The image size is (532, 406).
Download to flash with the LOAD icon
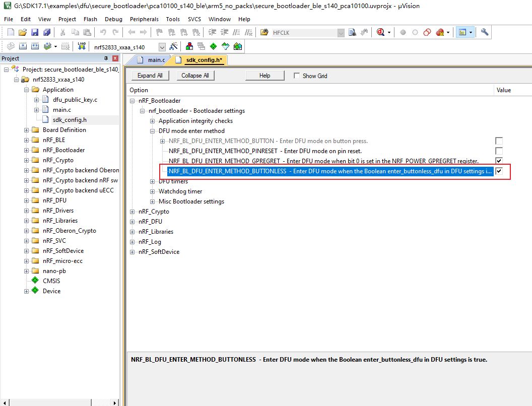[x=82, y=46]
